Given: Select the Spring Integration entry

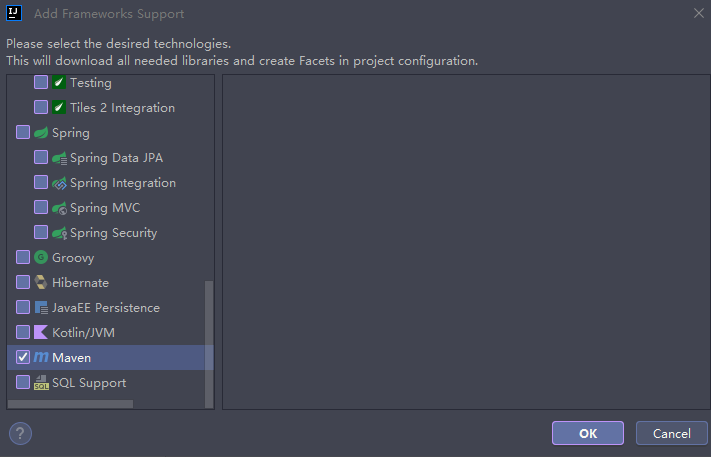Looking at the screenshot, I should pyautogui.click(x=122, y=183).
